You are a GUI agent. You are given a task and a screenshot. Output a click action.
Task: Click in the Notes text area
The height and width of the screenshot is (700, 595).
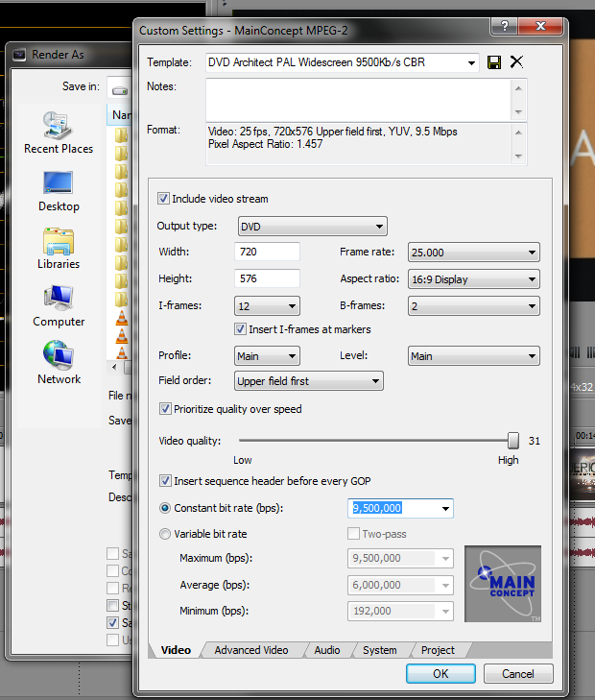(359, 100)
